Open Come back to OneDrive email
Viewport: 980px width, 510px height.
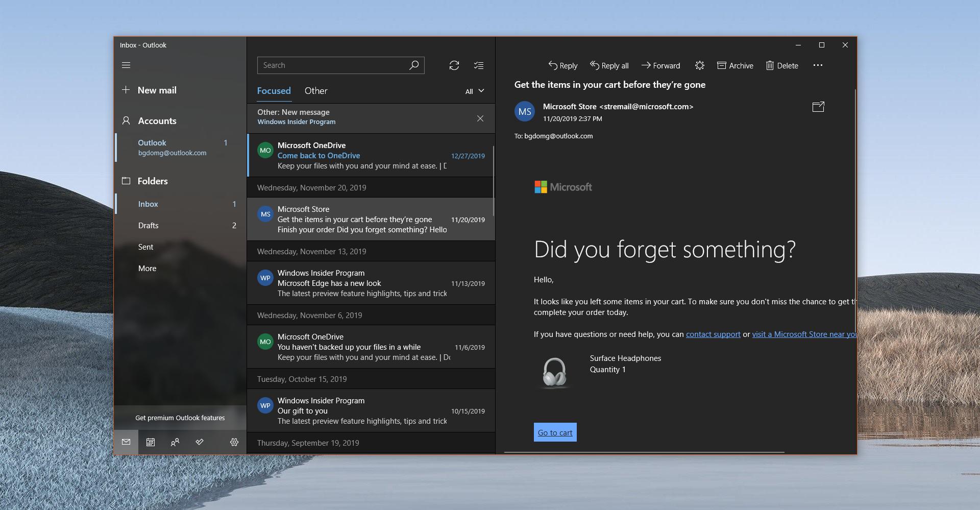pyautogui.click(x=371, y=155)
